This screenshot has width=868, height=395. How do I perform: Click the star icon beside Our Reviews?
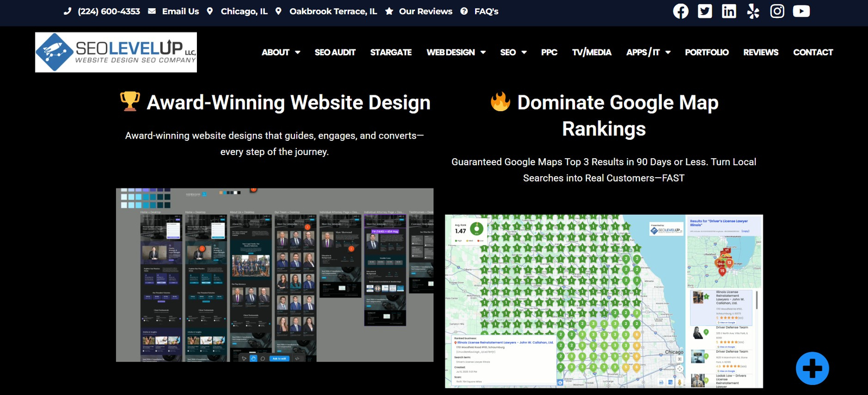(389, 11)
